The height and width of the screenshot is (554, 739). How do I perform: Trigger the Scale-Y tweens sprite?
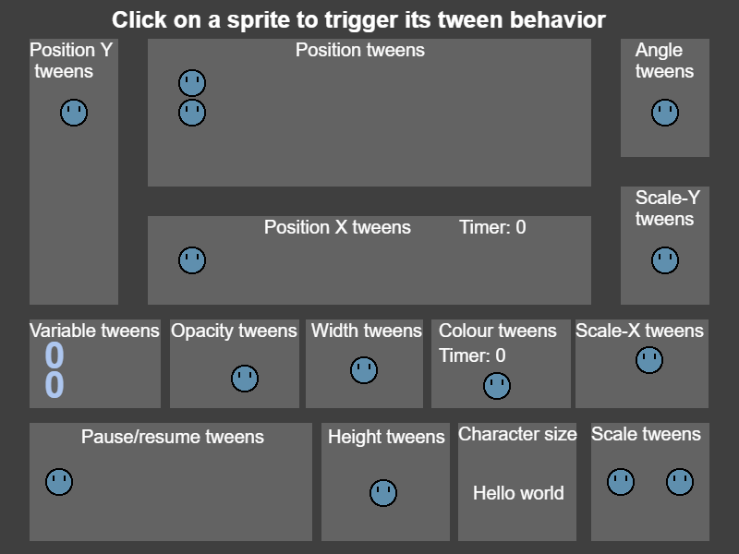pos(665,260)
